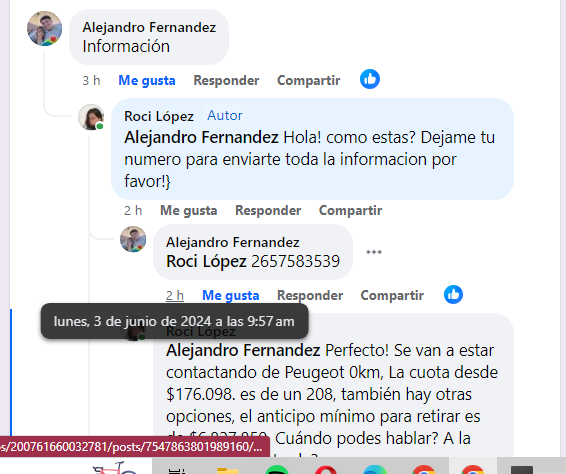This screenshot has height=474, width=566.
Task: Open the three-dot options menu beside number comment
Action: [374, 252]
